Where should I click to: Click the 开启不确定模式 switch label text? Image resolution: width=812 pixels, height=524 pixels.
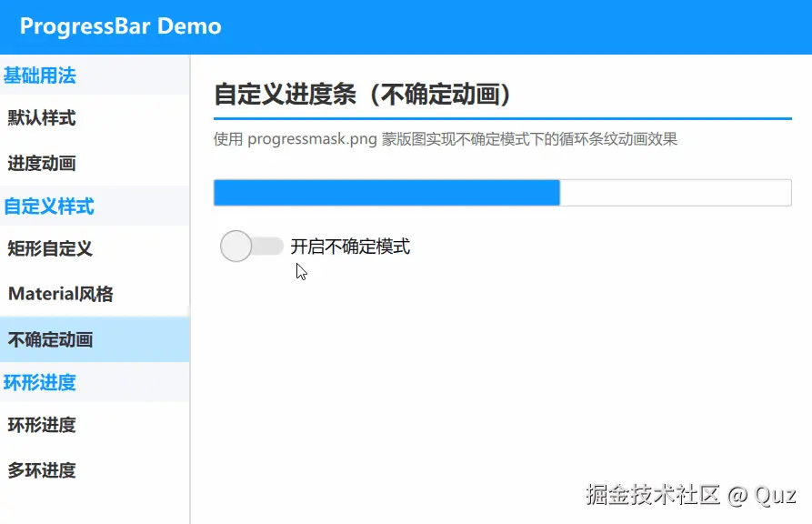click(x=350, y=247)
